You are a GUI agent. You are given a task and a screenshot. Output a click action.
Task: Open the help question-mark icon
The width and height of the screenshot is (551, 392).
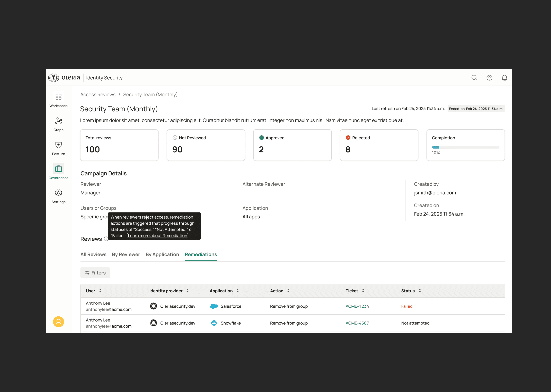tap(489, 78)
